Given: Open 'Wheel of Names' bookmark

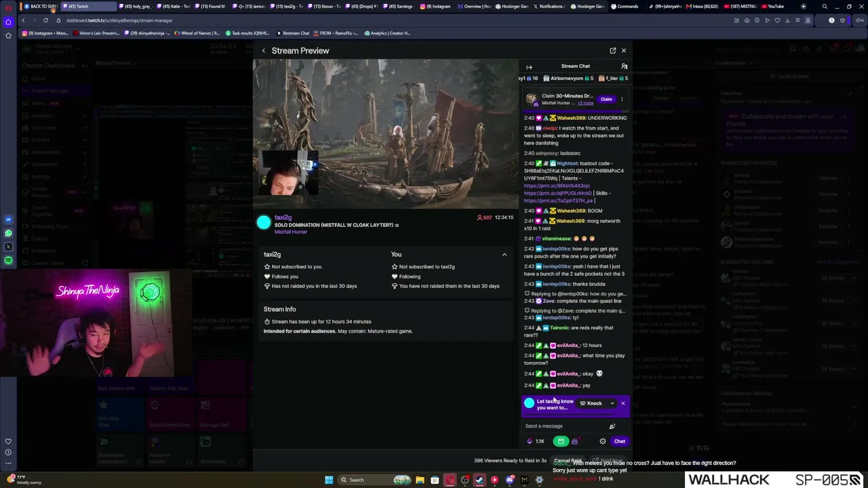Looking at the screenshot, I should pyautogui.click(x=198, y=33).
